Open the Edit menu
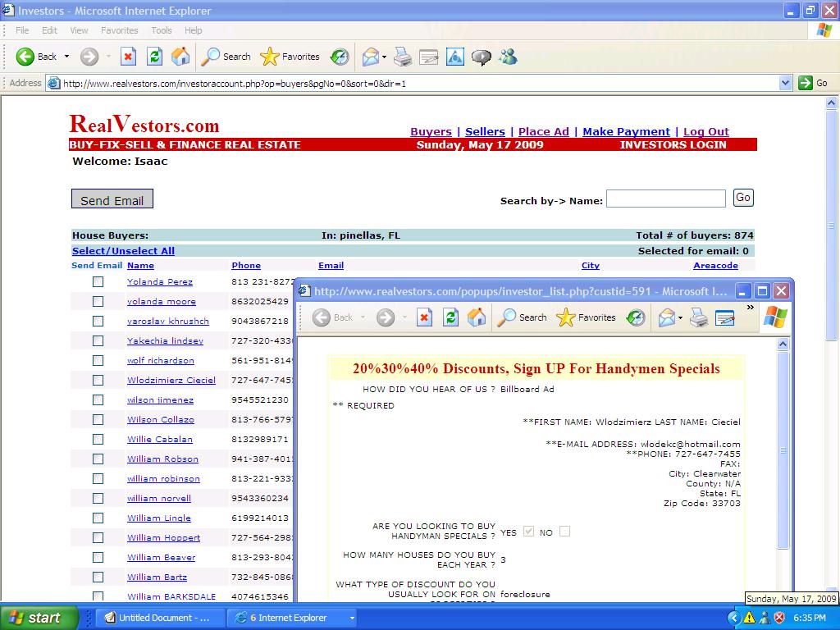 coord(49,30)
